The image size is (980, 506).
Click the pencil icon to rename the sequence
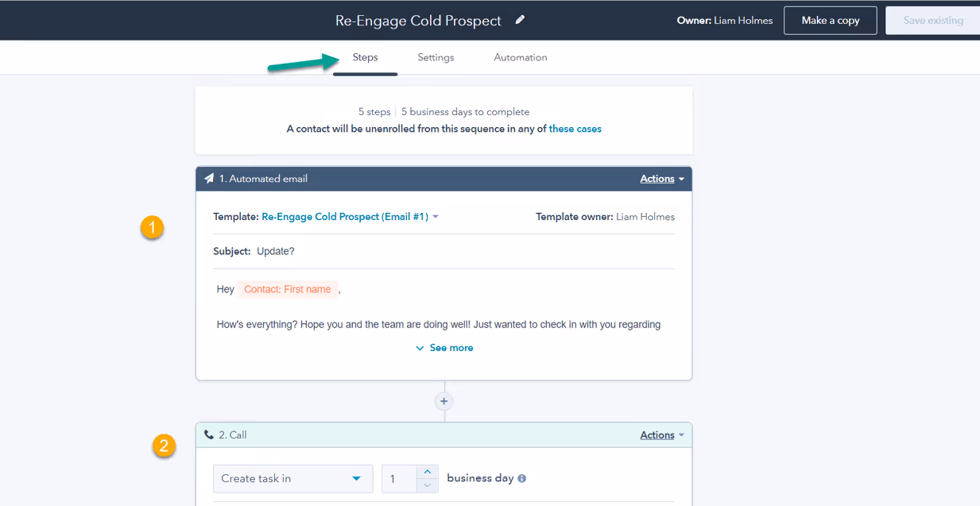click(x=520, y=20)
